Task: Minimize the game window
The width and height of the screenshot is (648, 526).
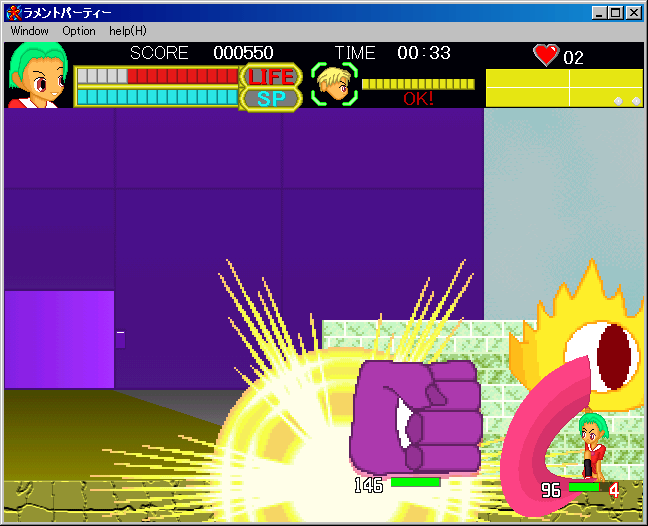Action: click(599, 13)
